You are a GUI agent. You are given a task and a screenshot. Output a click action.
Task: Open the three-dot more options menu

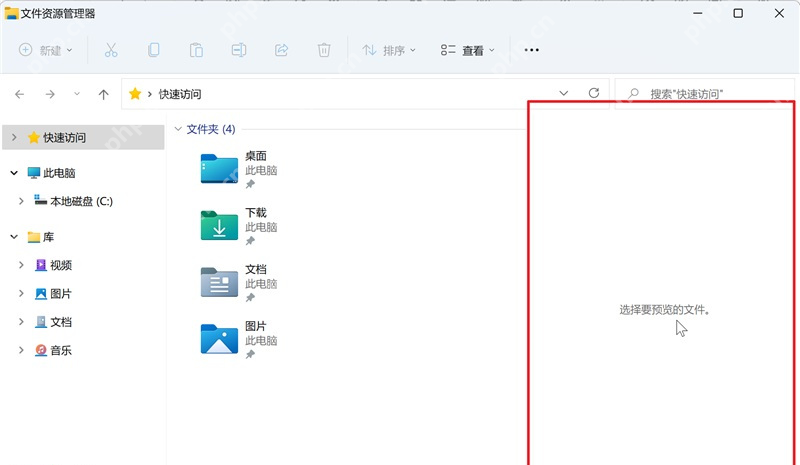(x=532, y=50)
